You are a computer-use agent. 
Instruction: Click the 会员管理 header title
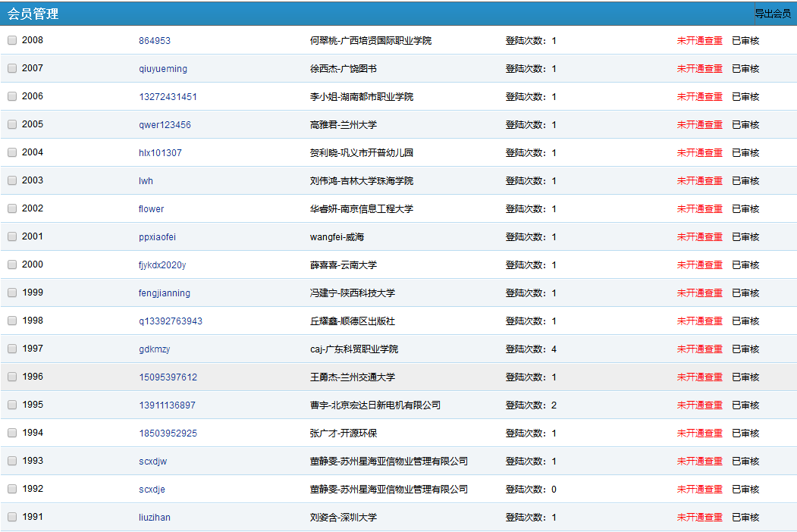click(33, 14)
